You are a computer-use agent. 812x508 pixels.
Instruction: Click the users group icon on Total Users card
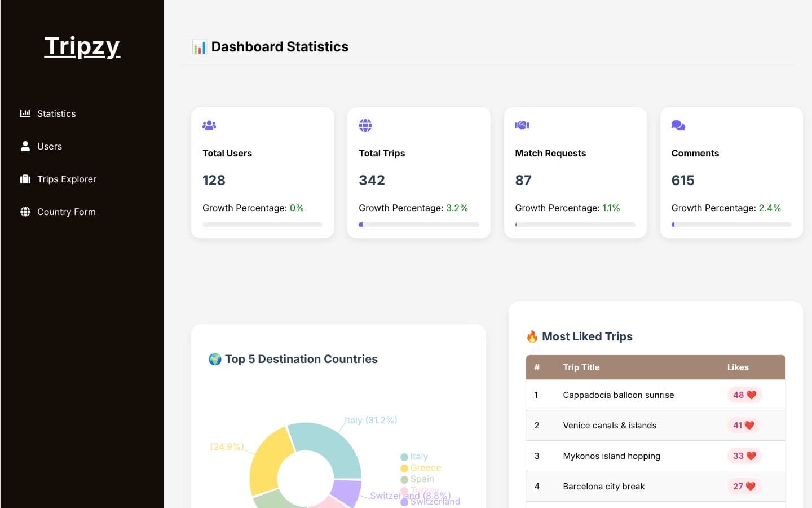(209, 125)
